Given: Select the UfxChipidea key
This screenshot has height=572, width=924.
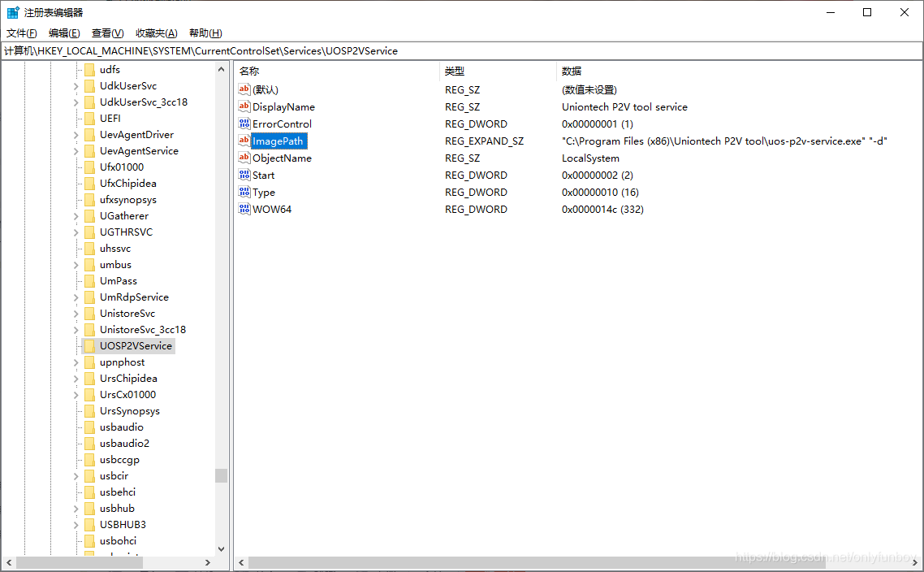Looking at the screenshot, I should (127, 184).
